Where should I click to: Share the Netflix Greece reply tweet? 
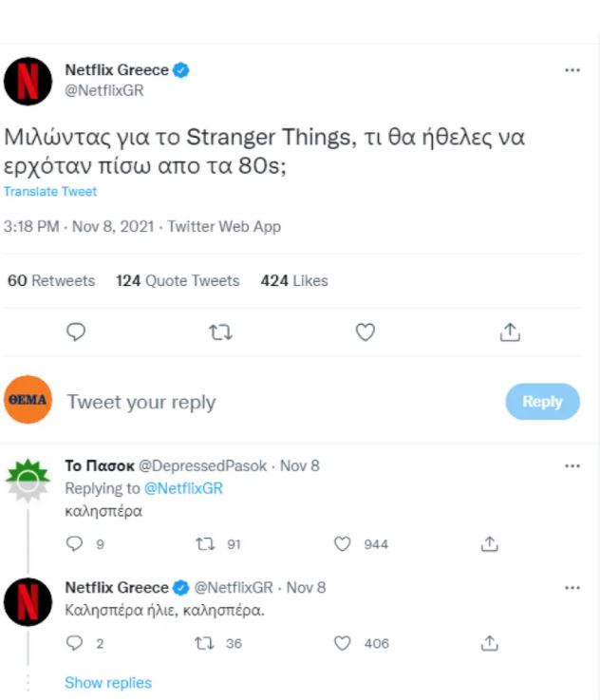coord(490,643)
